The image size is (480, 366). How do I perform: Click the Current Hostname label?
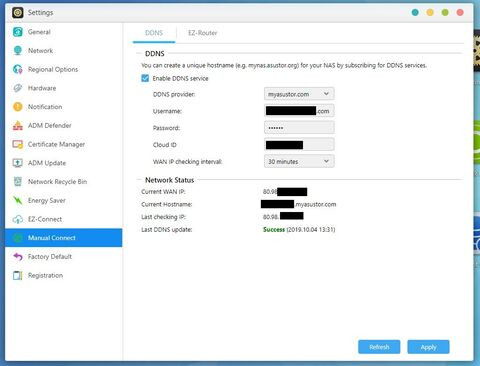pyautogui.click(x=167, y=204)
